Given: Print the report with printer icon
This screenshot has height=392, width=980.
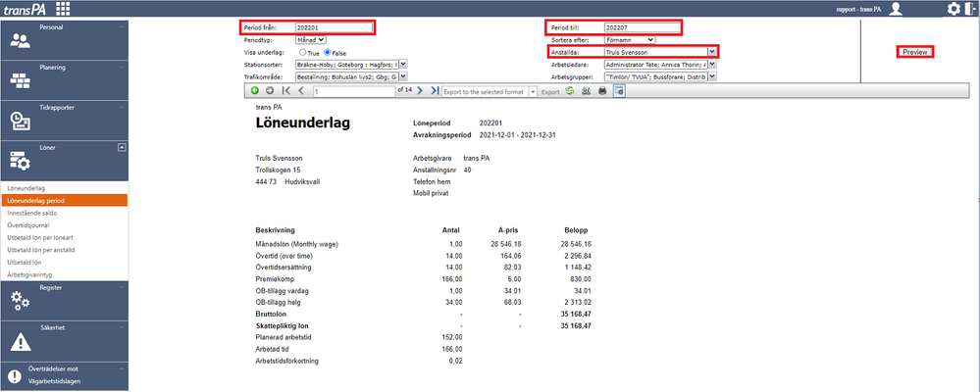Looking at the screenshot, I should tap(602, 90).
